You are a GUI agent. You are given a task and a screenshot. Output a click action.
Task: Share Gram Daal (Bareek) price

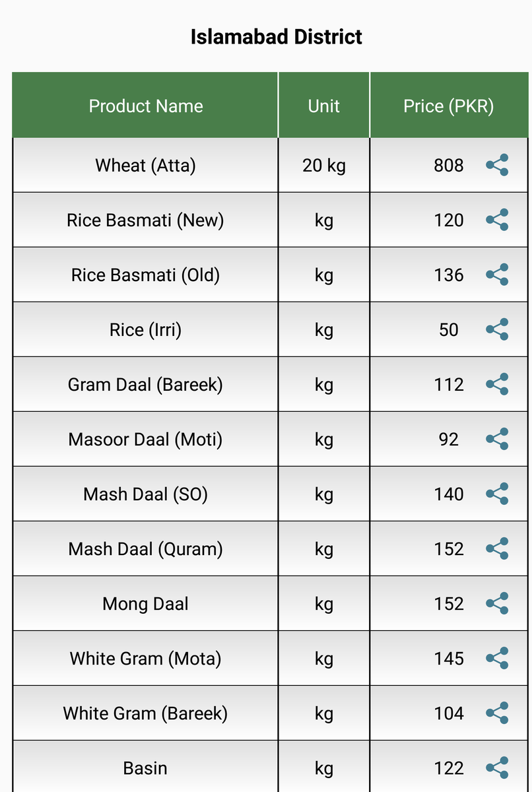(497, 384)
